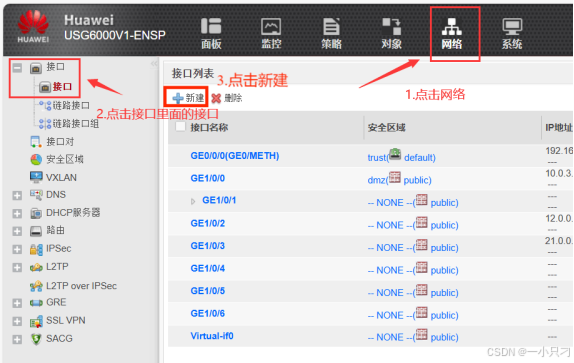Image resolution: width=574 pixels, height=363 pixels.
Task: Expand the SSL VPN tree node
Action: point(17,321)
